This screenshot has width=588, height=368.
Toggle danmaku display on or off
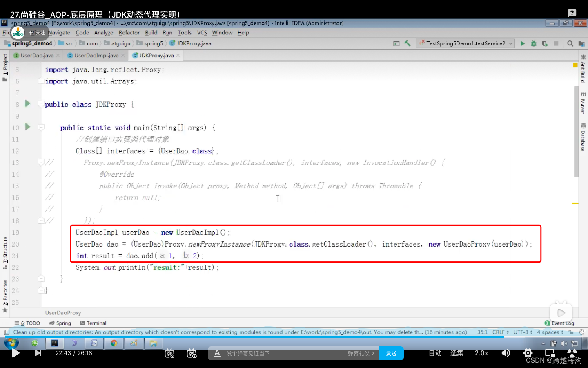[x=169, y=354]
